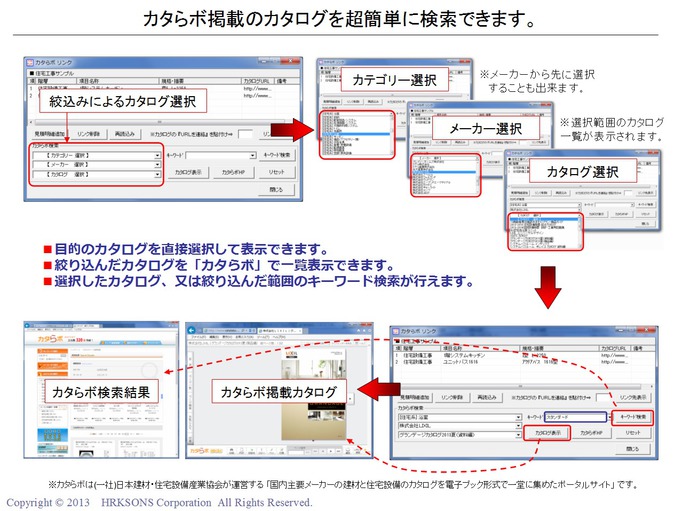The width and height of the screenshot is (682, 511).
Task: Click 項目名称 column header in the bottom-right window
Action: (x=481, y=349)
